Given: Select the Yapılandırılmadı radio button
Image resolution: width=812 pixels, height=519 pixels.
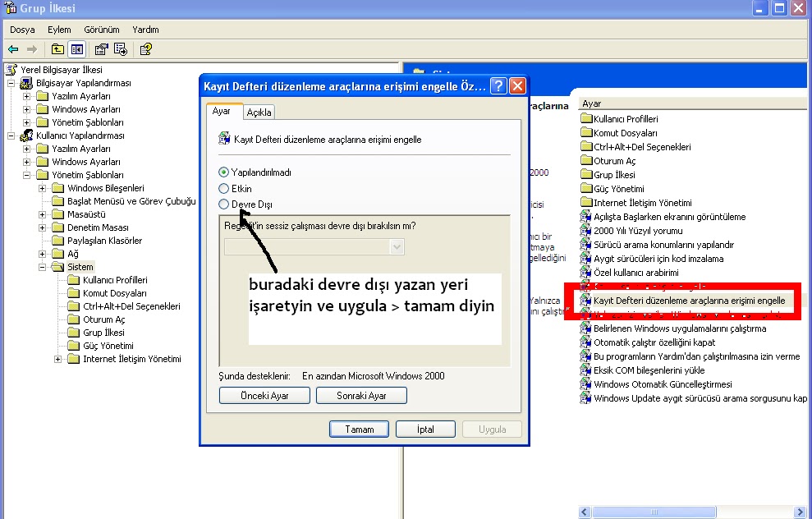Looking at the screenshot, I should click(x=223, y=172).
